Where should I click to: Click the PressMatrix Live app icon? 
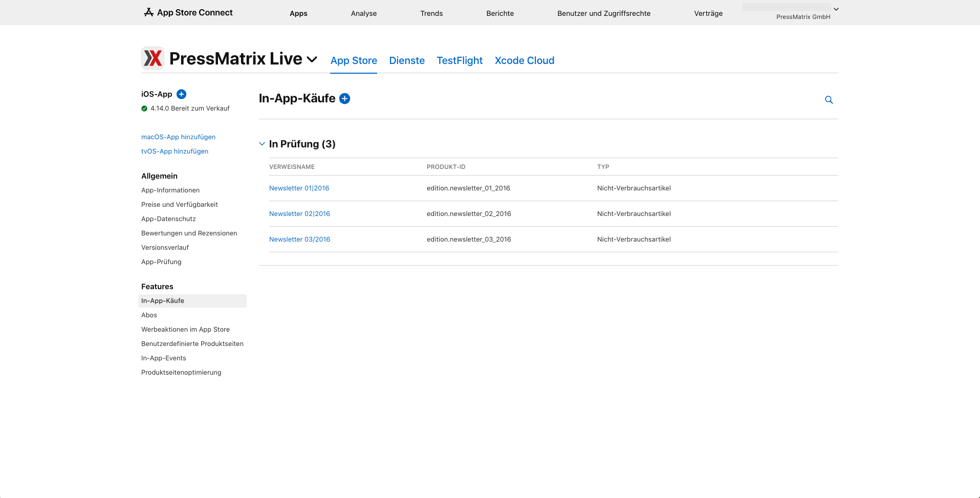(x=153, y=58)
